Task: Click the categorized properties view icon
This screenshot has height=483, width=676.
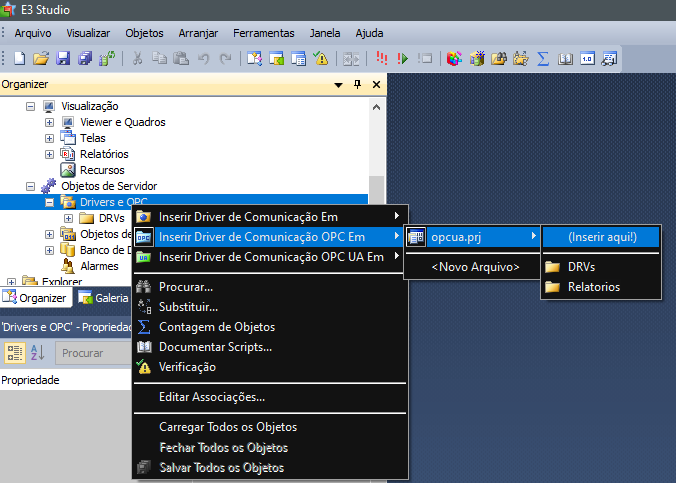Action: (15, 353)
